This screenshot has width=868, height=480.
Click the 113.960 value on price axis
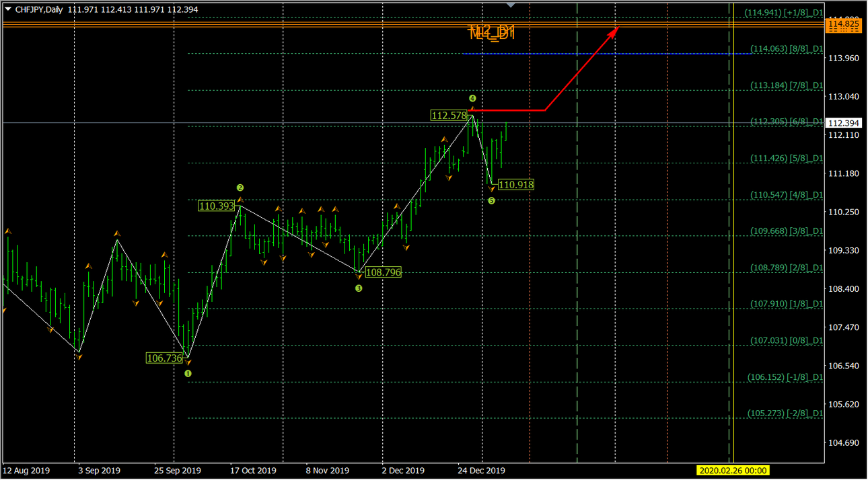844,58
